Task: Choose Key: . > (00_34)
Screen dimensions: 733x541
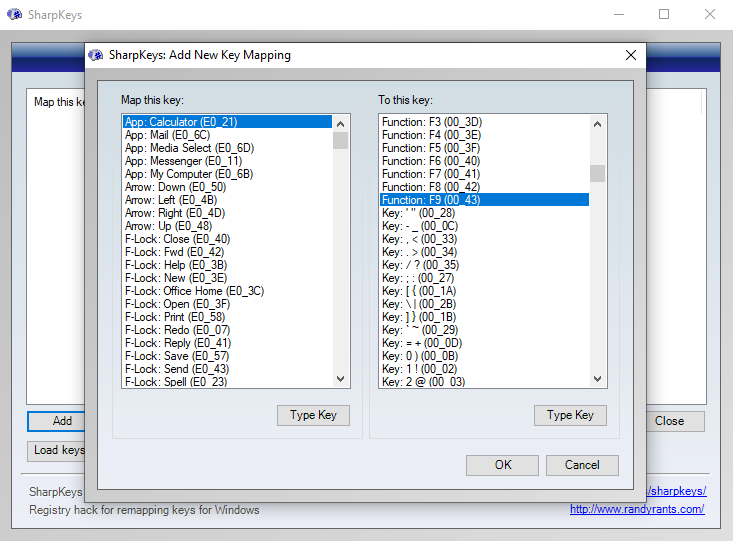Action: tap(484, 252)
